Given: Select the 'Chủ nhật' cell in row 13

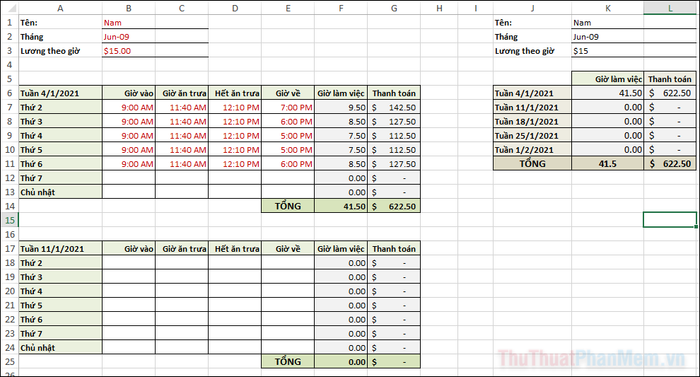Looking at the screenshot, I should [60, 192].
